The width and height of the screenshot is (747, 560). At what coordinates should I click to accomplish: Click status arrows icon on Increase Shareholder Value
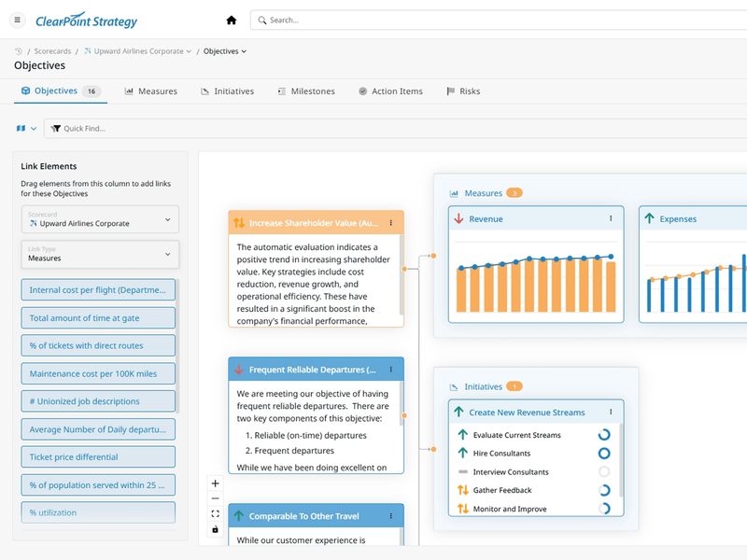(x=239, y=223)
